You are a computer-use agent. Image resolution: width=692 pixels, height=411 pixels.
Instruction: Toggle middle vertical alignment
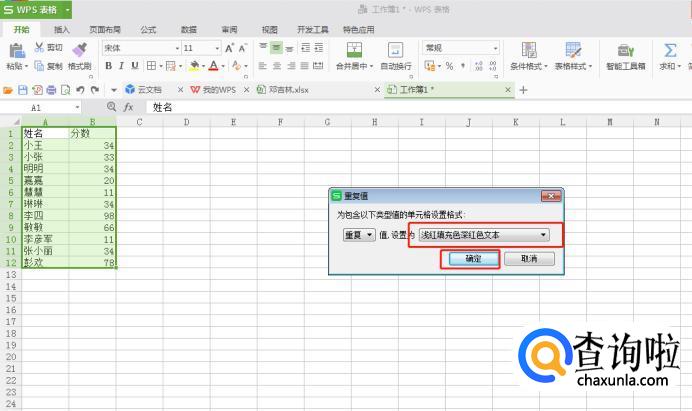276,47
